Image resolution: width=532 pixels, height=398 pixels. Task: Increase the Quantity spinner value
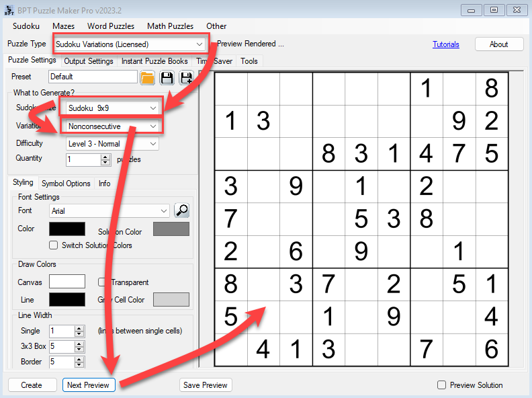coord(105,157)
